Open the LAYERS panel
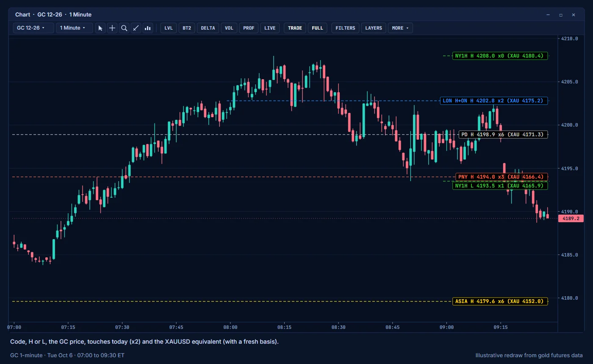The image size is (593, 364). coord(374,28)
